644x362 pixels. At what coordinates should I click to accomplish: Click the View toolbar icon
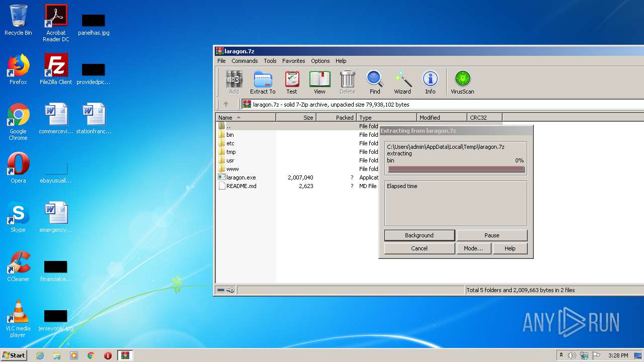319,82
